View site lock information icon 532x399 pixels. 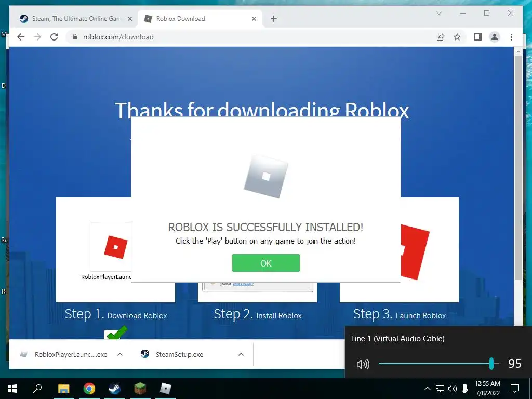coord(75,37)
